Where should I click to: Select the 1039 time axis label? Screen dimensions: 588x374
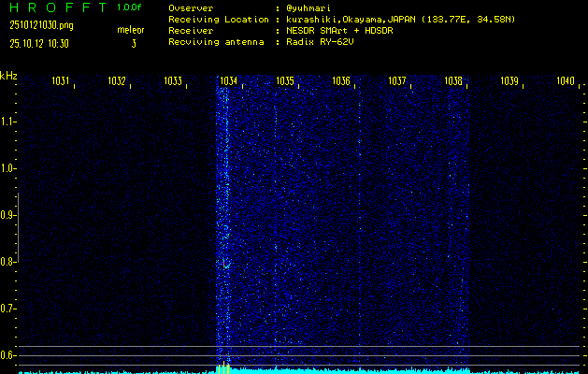point(509,80)
